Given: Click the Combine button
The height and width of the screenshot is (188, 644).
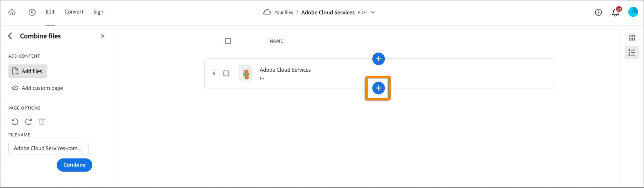Looking at the screenshot, I should click(74, 165).
